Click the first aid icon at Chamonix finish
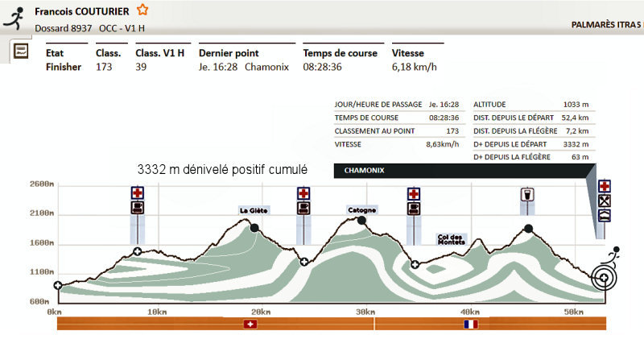Viewport: 644px width, 360px height. coord(605,186)
